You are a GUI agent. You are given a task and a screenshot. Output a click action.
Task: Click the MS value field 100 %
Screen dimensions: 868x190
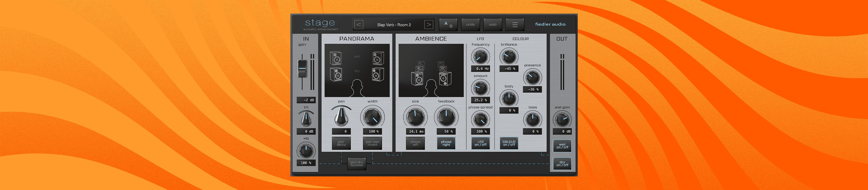point(306,163)
